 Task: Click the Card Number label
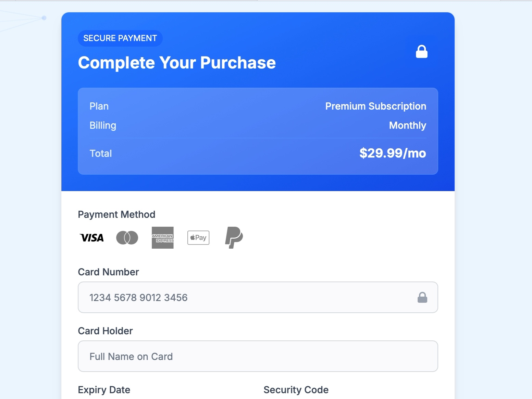(108, 272)
